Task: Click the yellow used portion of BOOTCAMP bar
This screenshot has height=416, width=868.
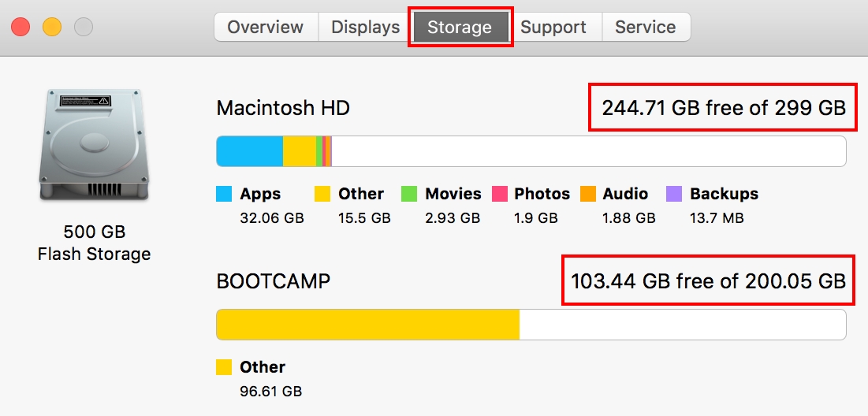Action: pos(367,325)
